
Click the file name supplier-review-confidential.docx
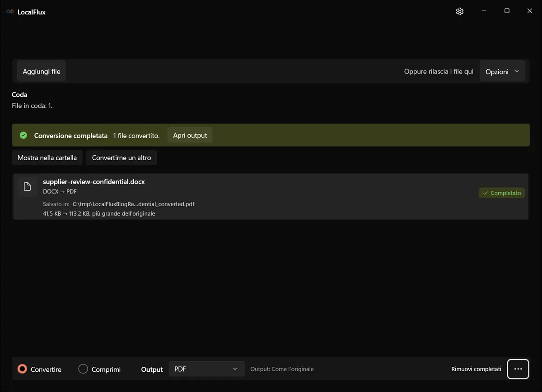click(94, 182)
